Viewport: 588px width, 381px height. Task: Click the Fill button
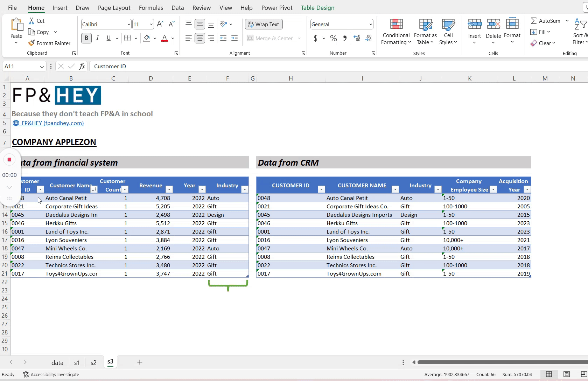[540, 32]
